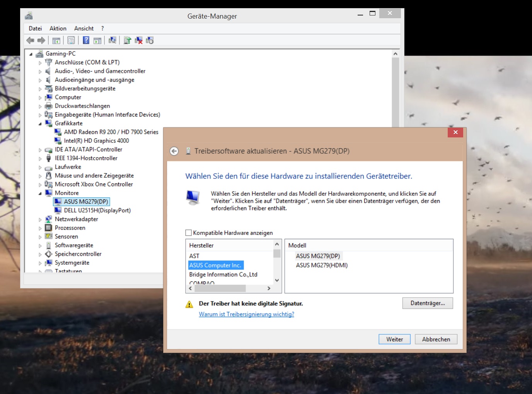The height and width of the screenshot is (394, 532).
Task: Click the Netzwerkadapter icon
Action: point(49,219)
